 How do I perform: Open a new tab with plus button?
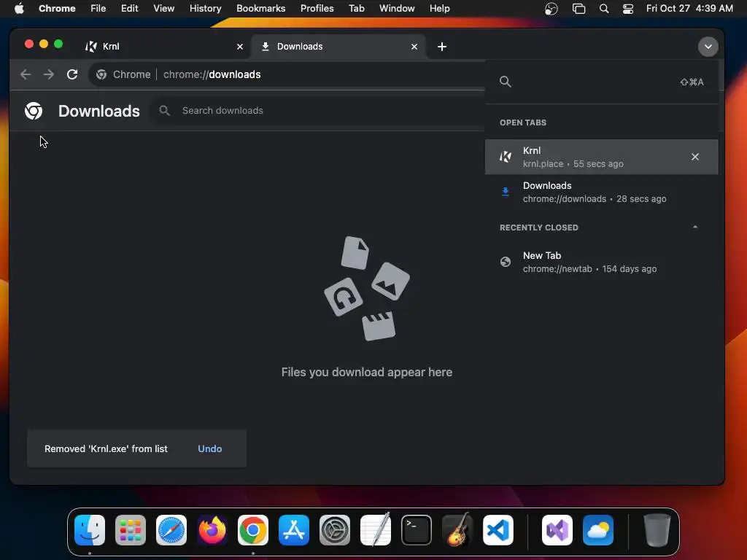pyautogui.click(x=442, y=47)
